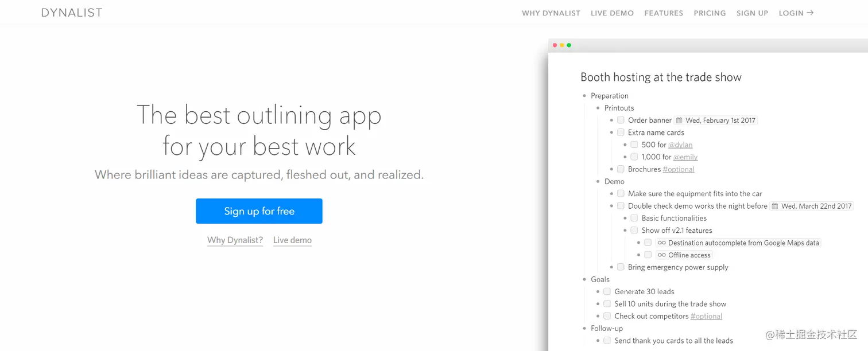Tick the Check out competitors checkbox
This screenshot has height=351, width=868.
(607, 316)
